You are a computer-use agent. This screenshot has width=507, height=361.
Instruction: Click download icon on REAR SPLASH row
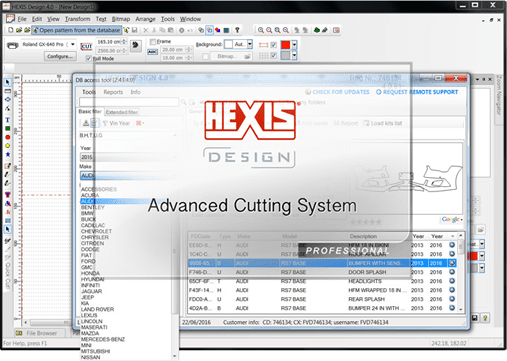pos(452,299)
